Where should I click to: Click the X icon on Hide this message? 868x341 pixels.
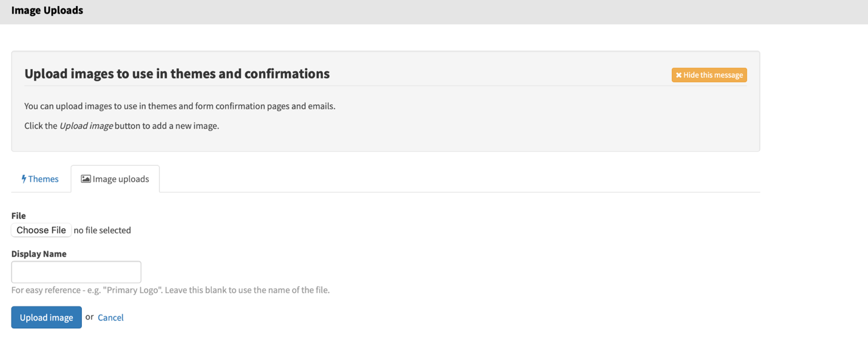point(679,75)
